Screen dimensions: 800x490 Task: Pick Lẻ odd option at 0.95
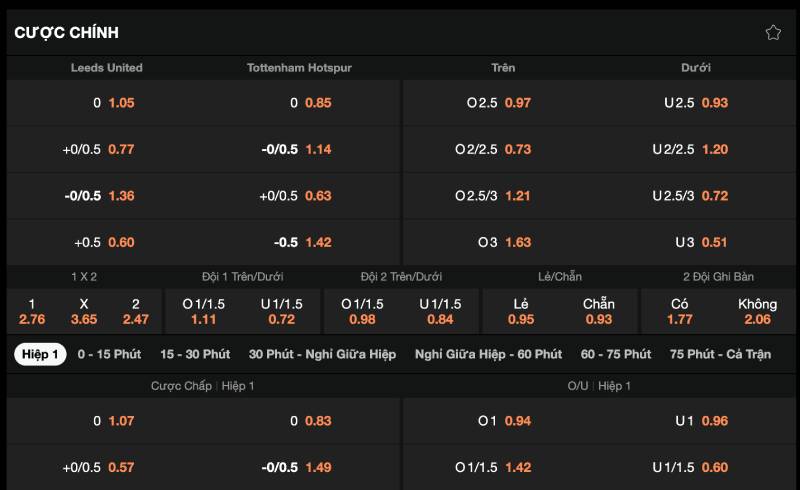[521, 311]
